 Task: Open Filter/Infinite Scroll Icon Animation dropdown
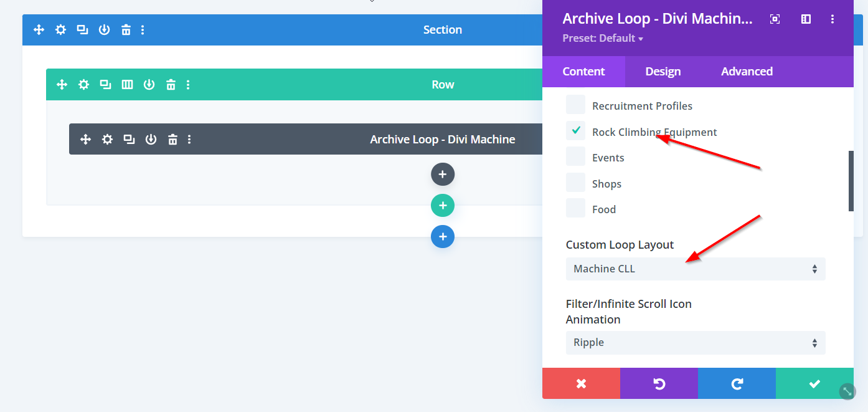[x=695, y=343]
